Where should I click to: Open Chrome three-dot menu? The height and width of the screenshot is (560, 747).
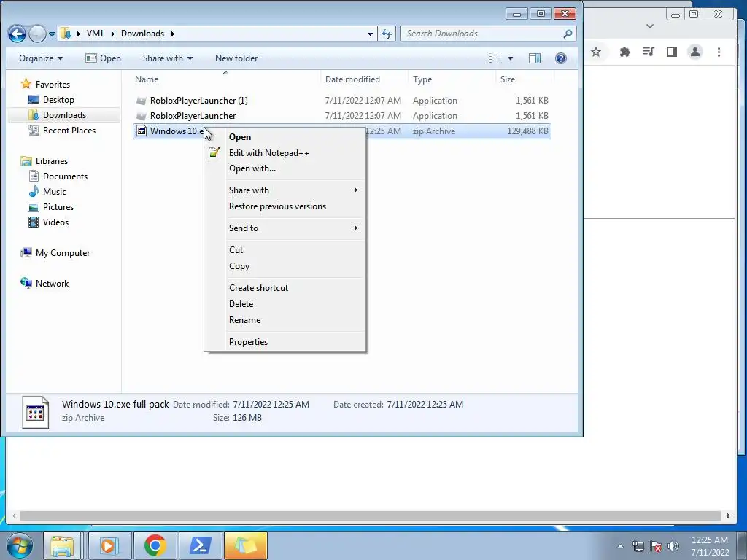719,52
